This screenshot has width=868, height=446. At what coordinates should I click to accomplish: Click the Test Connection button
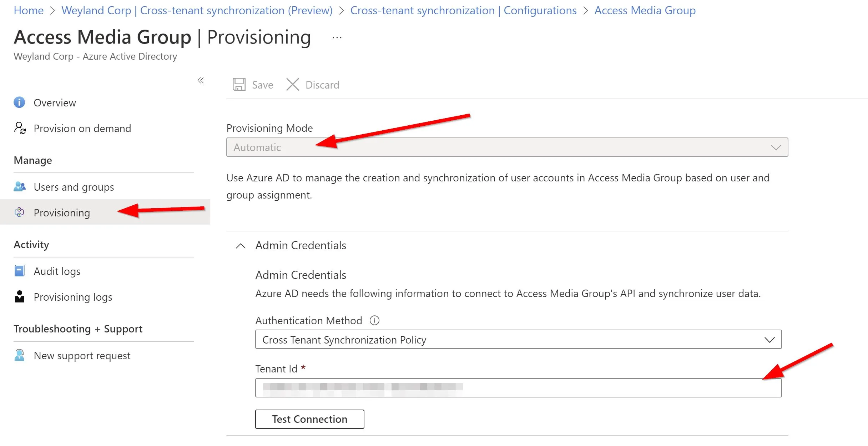(x=310, y=419)
